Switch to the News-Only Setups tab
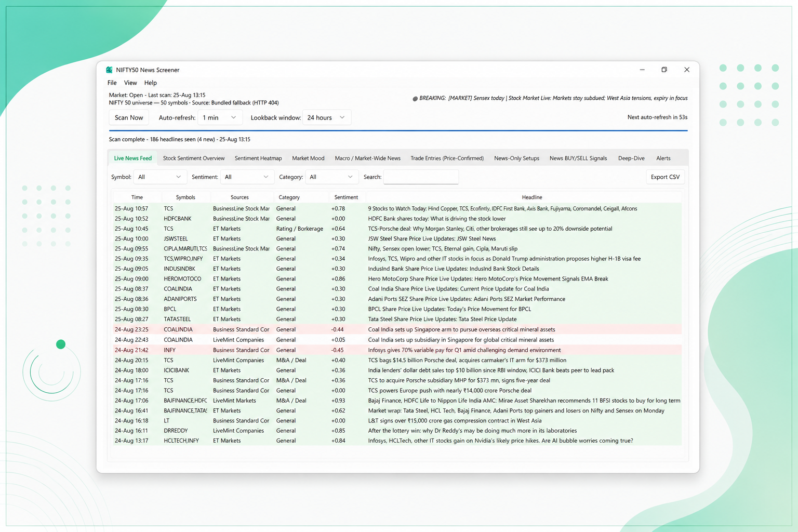 click(x=516, y=158)
